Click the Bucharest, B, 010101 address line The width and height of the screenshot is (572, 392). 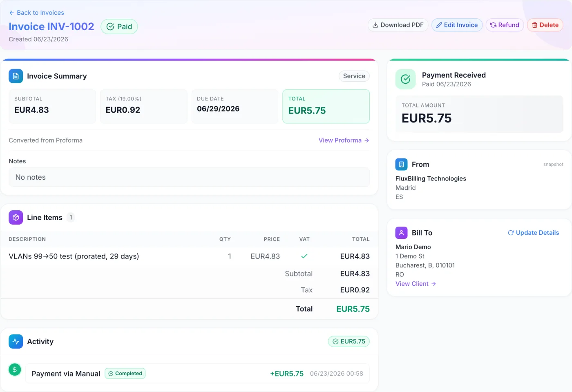(425, 265)
